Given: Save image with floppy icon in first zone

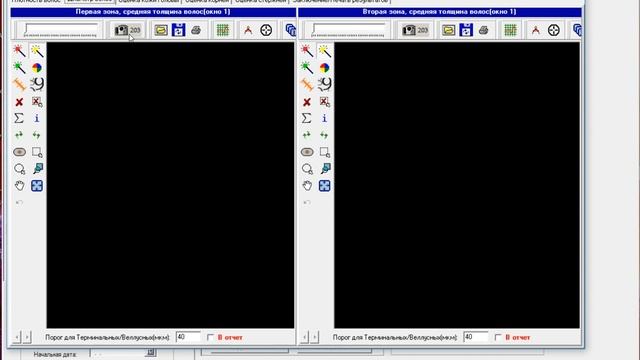Looking at the screenshot, I should click(x=178, y=30).
